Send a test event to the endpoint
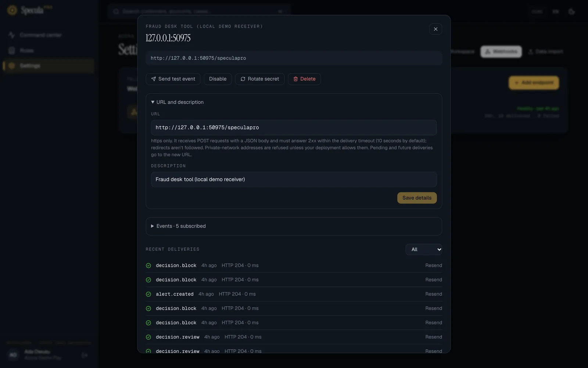 pyautogui.click(x=173, y=79)
